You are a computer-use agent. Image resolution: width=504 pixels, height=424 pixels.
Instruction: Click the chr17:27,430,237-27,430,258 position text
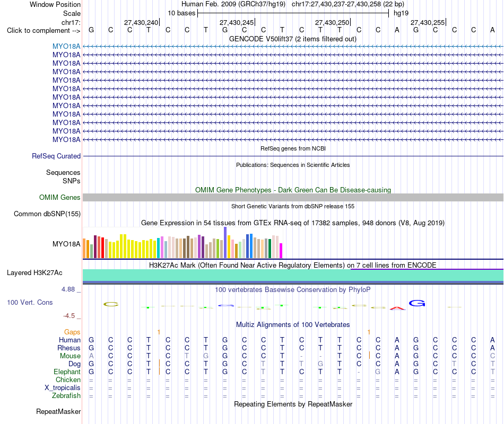pos(348,4)
